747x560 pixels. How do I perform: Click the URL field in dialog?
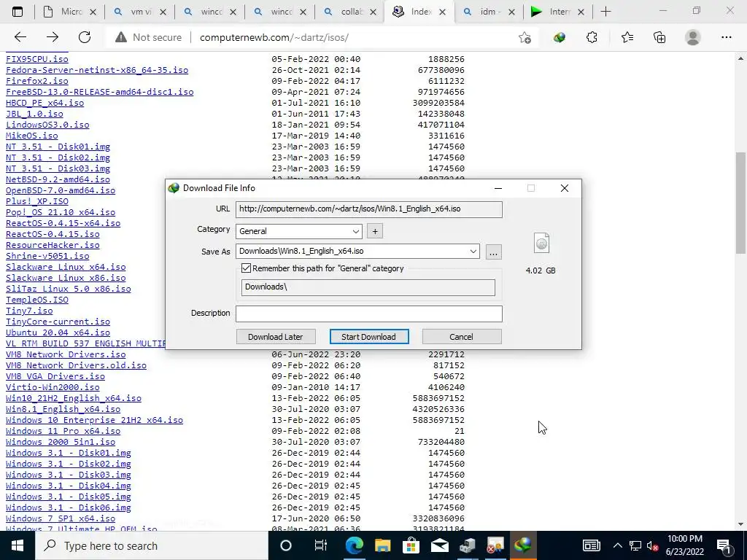[368, 209]
